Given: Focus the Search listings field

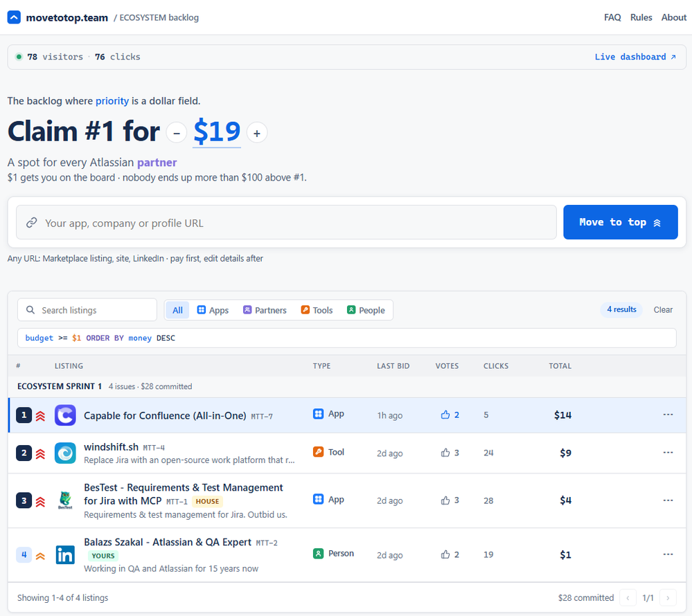Looking at the screenshot, I should pyautogui.click(x=87, y=310).
